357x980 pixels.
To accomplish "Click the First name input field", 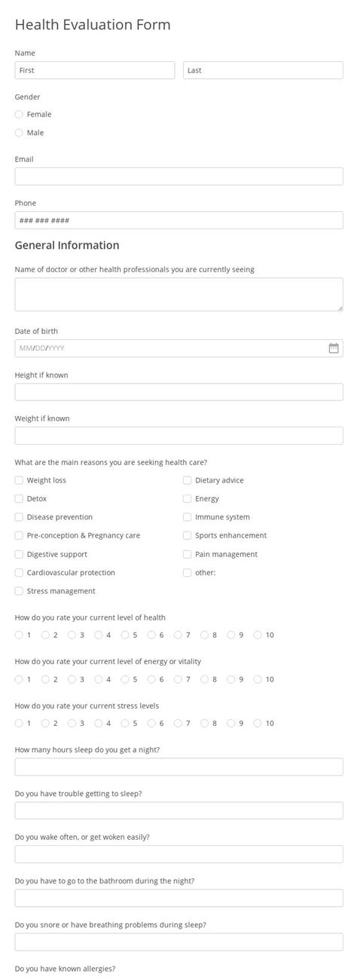I will click(x=95, y=70).
